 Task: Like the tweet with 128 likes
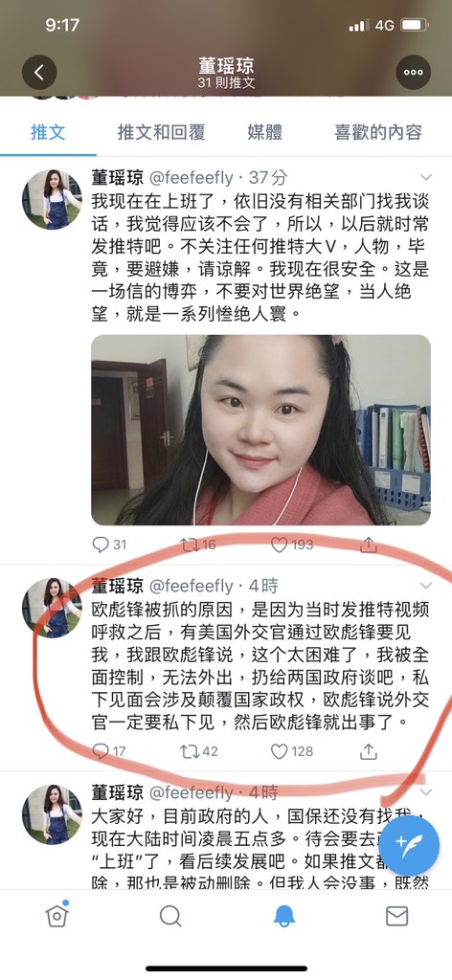[x=279, y=751]
